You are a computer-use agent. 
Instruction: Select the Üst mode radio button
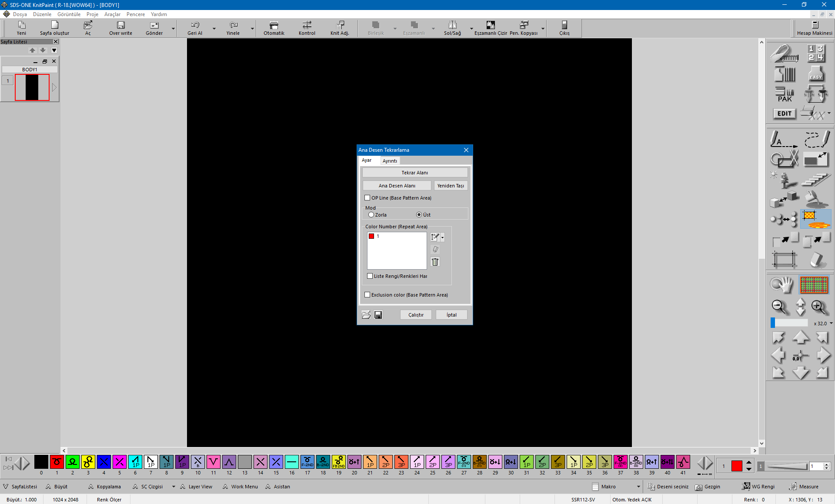coord(419,215)
